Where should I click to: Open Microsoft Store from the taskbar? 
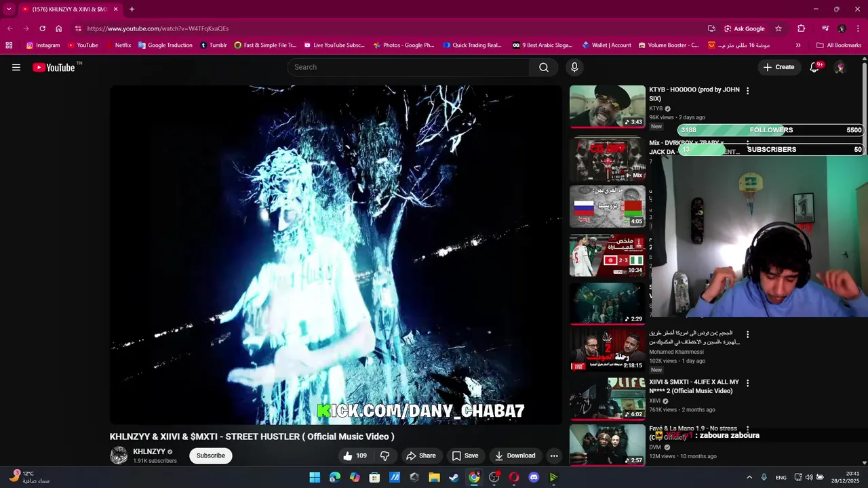[374, 477]
